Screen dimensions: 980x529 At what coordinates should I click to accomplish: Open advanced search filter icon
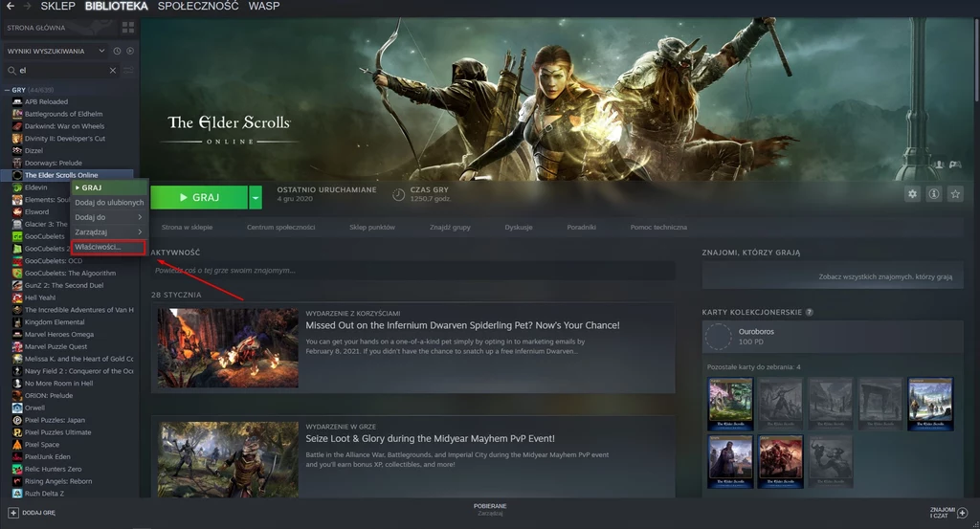point(129,71)
